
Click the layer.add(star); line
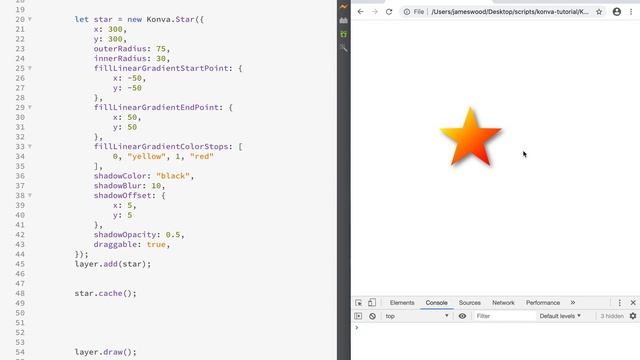tap(113, 264)
